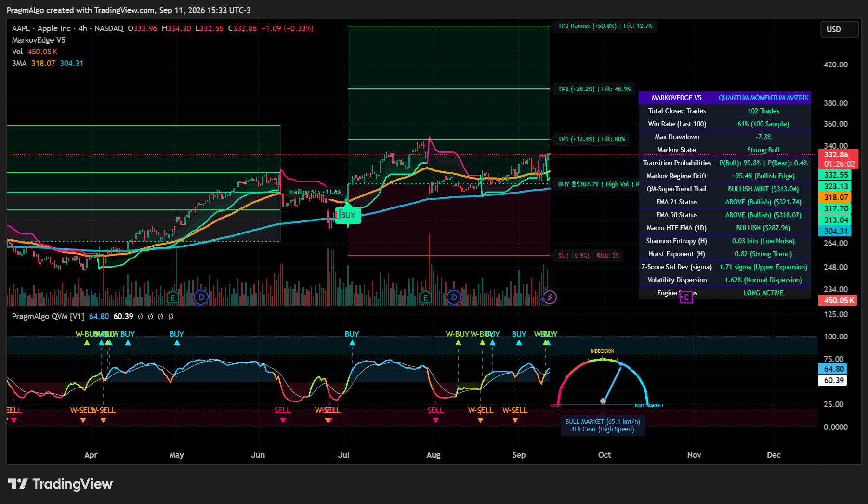Click the TP2 (+28.2%) target label
The width and height of the screenshot is (868, 504).
click(x=594, y=89)
